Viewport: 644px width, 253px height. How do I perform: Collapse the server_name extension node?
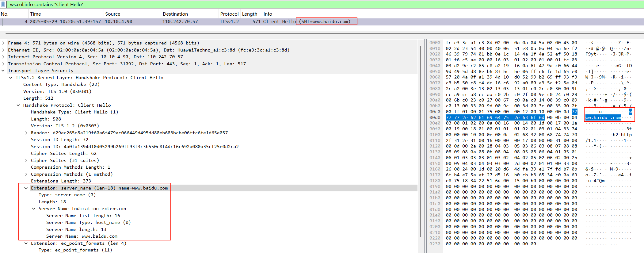(x=26, y=188)
